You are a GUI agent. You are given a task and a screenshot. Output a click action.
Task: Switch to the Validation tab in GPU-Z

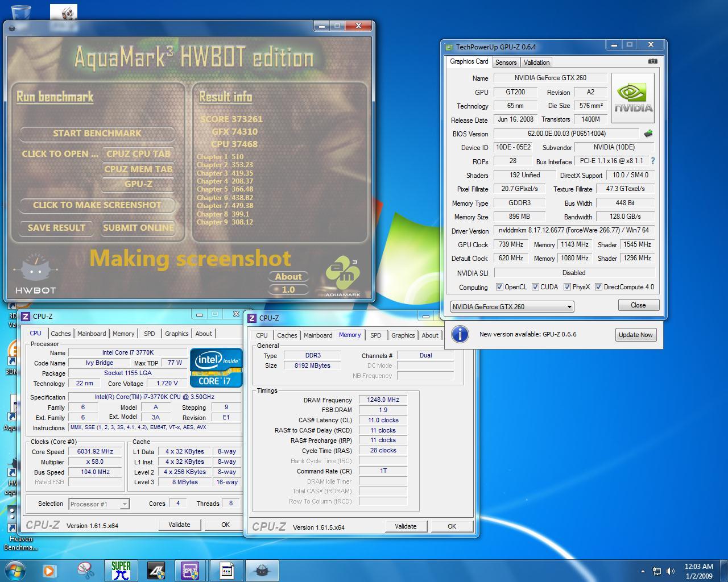click(x=536, y=63)
